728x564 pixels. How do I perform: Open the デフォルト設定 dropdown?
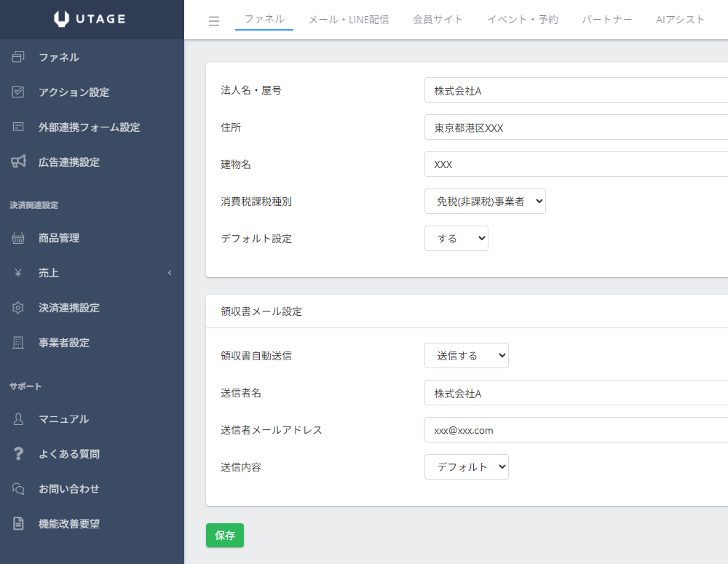(456, 239)
